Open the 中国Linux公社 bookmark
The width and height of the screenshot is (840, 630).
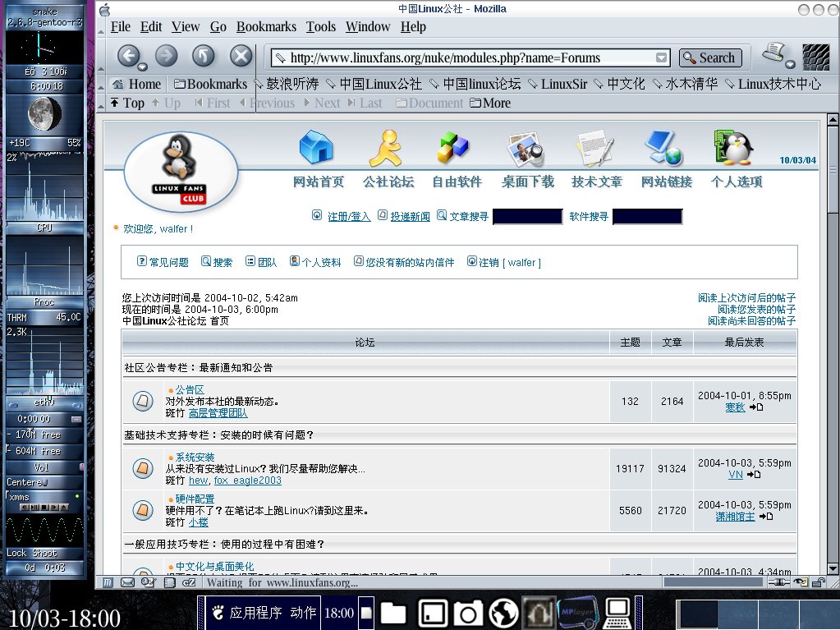pos(374,84)
